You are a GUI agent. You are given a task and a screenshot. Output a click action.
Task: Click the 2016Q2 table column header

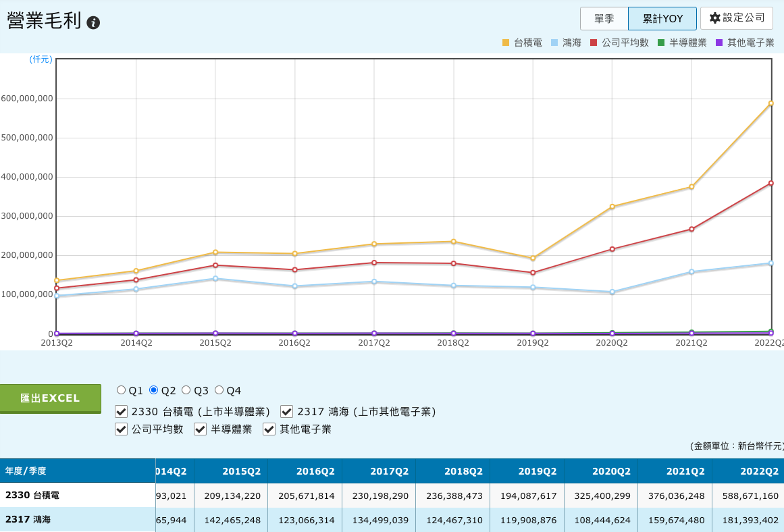point(305,471)
